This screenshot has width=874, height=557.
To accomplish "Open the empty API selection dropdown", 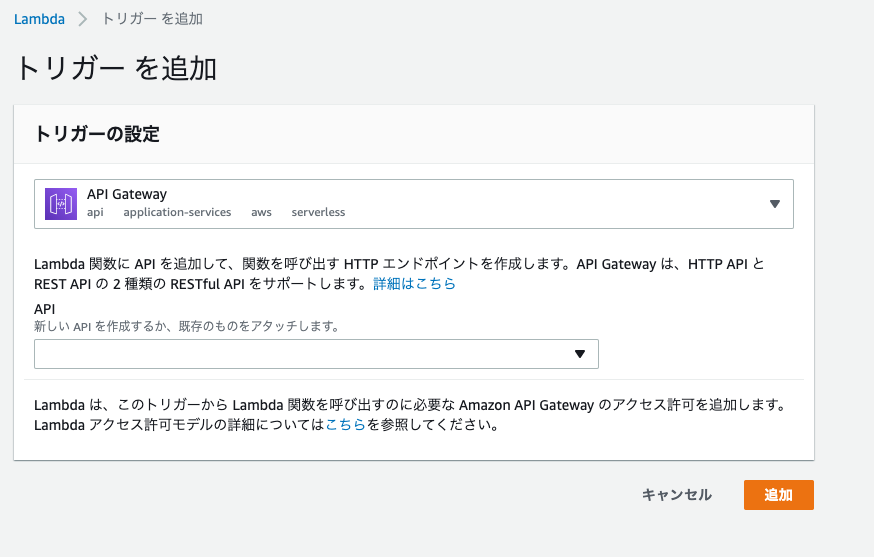I will (x=316, y=354).
